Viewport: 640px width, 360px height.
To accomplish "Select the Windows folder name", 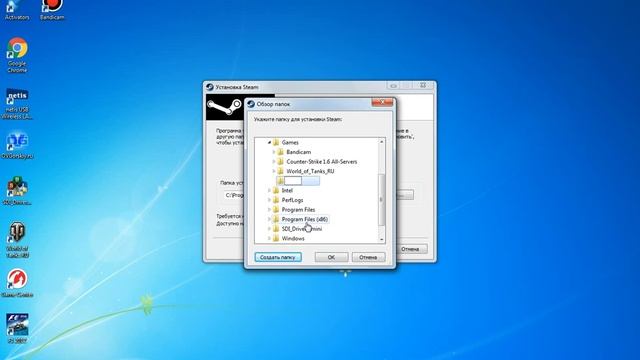I will pyautogui.click(x=293, y=238).
